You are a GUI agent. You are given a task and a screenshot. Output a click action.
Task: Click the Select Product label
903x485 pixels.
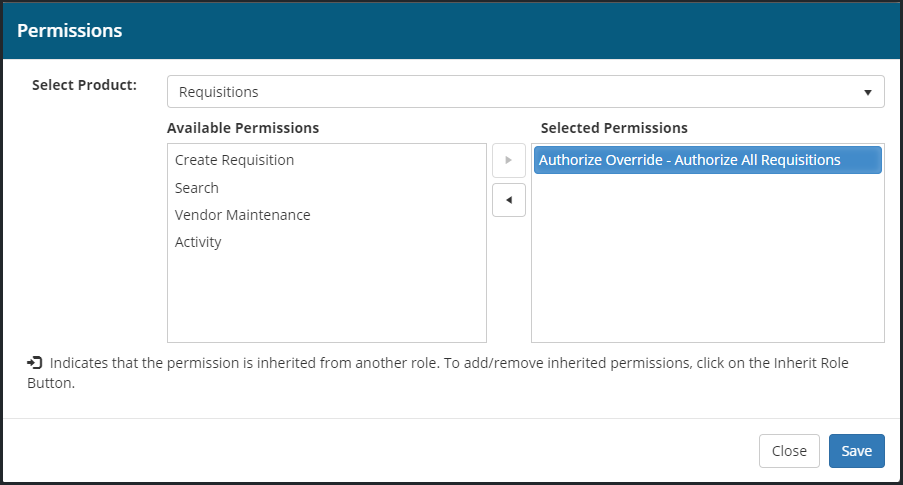(x=84, y=85)
